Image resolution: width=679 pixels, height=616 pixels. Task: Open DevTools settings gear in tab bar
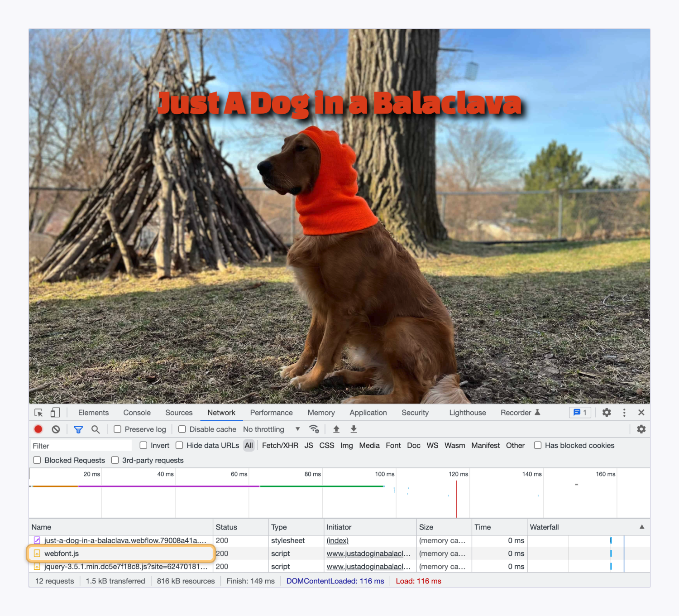click(607, 413)
